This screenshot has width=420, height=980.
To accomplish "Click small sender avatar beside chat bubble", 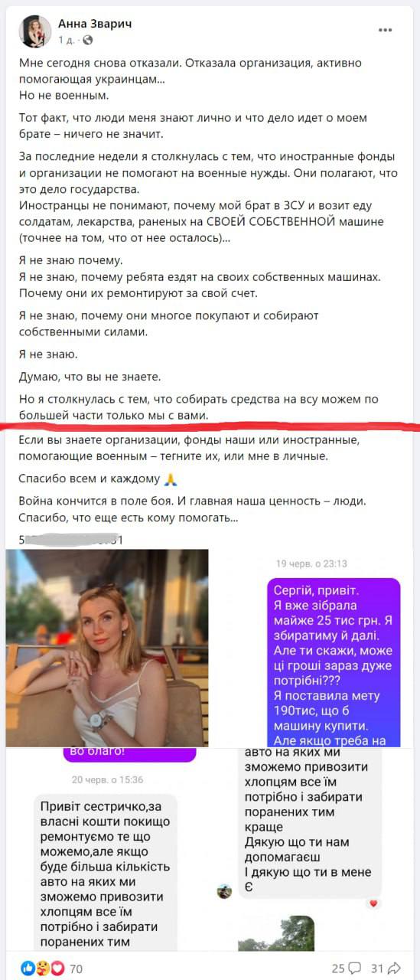I will point(224,891).
